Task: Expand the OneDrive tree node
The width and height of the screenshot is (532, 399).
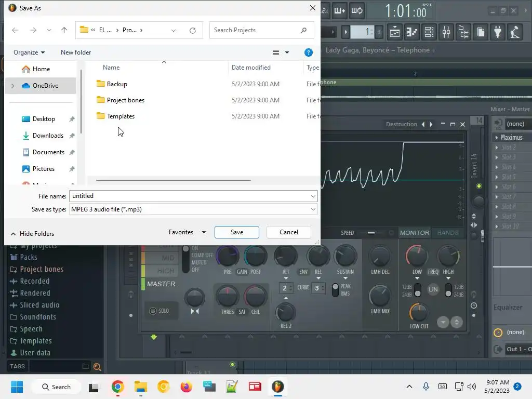Action: coord(13,86)
